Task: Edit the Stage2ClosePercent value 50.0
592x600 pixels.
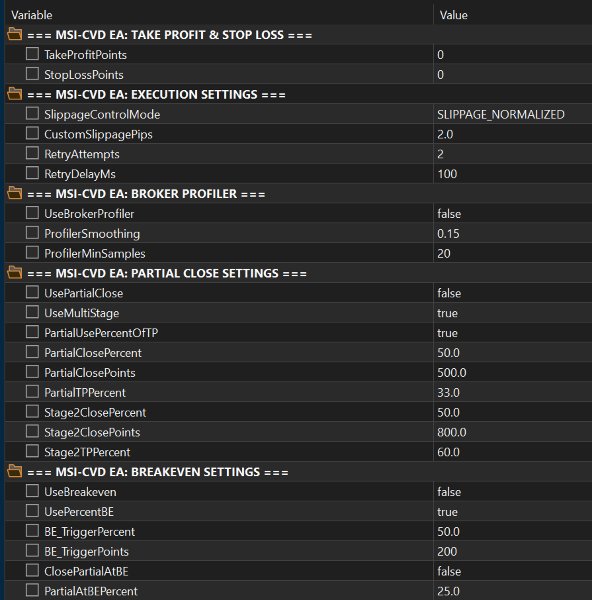Action: tap(448, 412)
